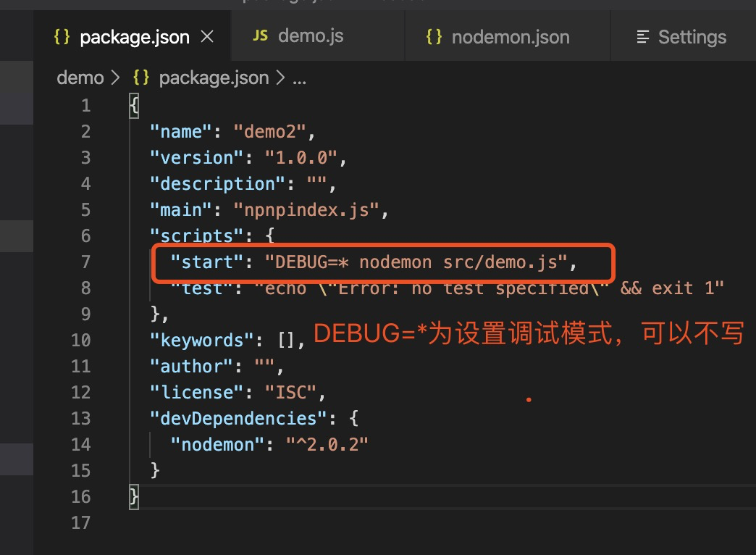Select the demo folder breadcrumb

[x=80, y=78]
